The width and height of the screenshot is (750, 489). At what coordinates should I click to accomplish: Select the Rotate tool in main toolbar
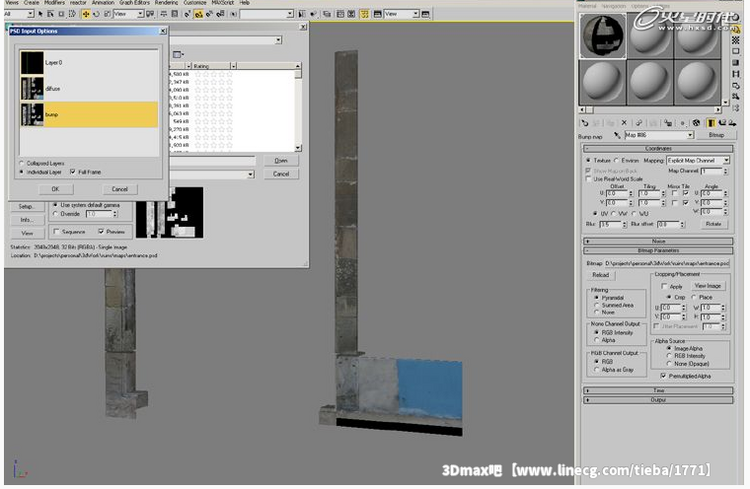(96, 14)
